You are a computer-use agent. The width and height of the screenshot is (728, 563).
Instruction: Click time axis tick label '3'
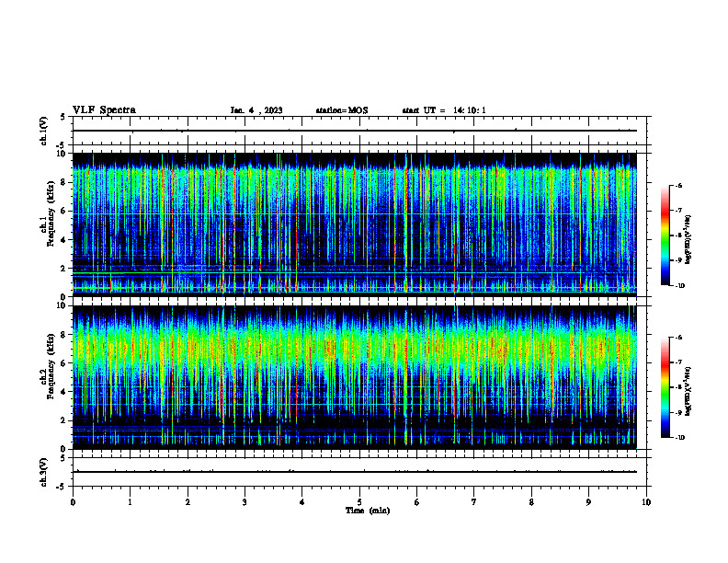(x=245, y=502)
